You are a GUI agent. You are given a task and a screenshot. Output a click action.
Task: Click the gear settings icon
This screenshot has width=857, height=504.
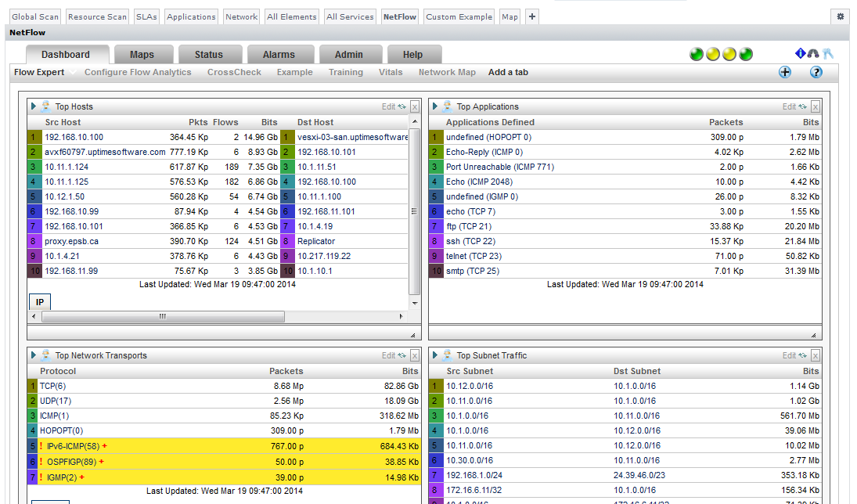[x=841, y=16]
